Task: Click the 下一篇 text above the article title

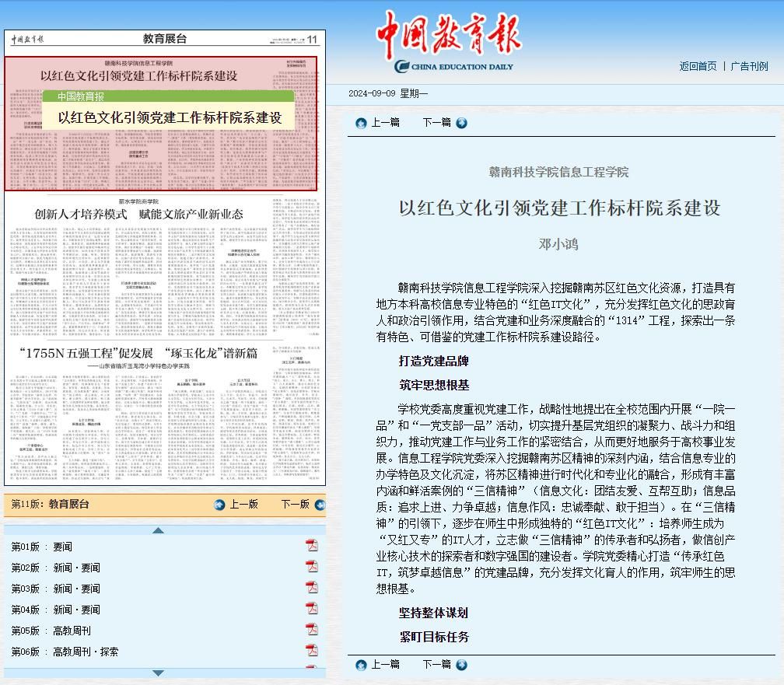Action: (x=436, y=122)
